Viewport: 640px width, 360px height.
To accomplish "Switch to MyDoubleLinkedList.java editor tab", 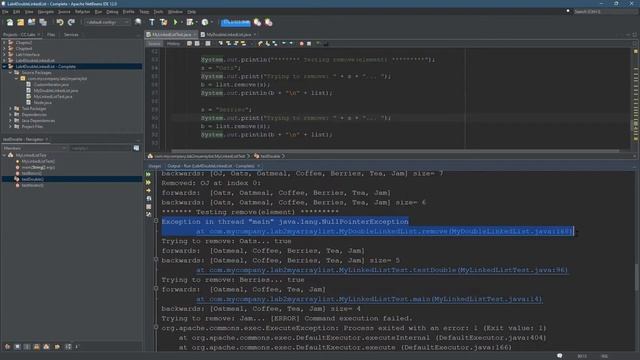I will tap(229, 35).
